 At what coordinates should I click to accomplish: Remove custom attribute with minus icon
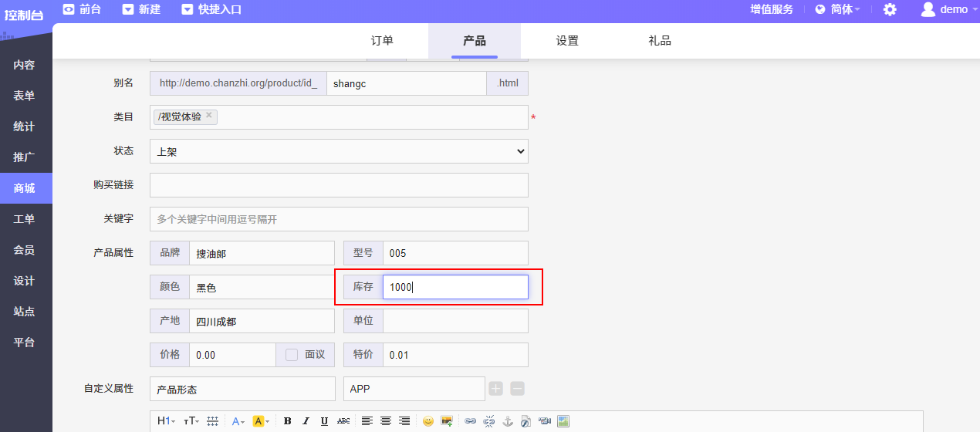pyautogui.click(x=518, y=389)
